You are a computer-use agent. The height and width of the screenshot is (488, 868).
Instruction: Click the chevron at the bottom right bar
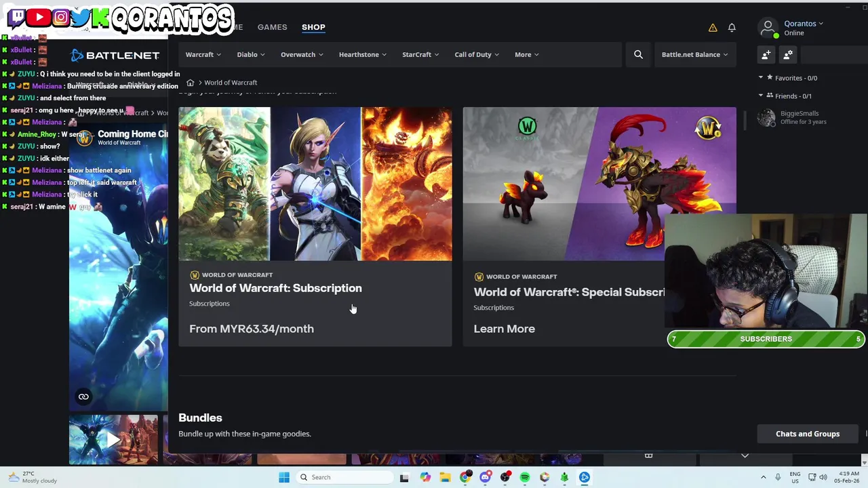[x=745, y=455]
